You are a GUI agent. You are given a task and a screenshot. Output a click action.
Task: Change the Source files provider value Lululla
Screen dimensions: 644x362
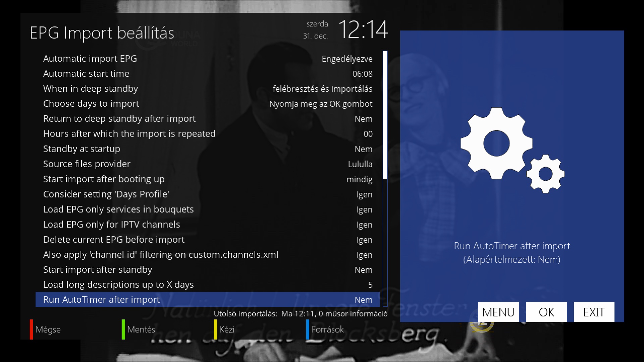click(360, 164)
